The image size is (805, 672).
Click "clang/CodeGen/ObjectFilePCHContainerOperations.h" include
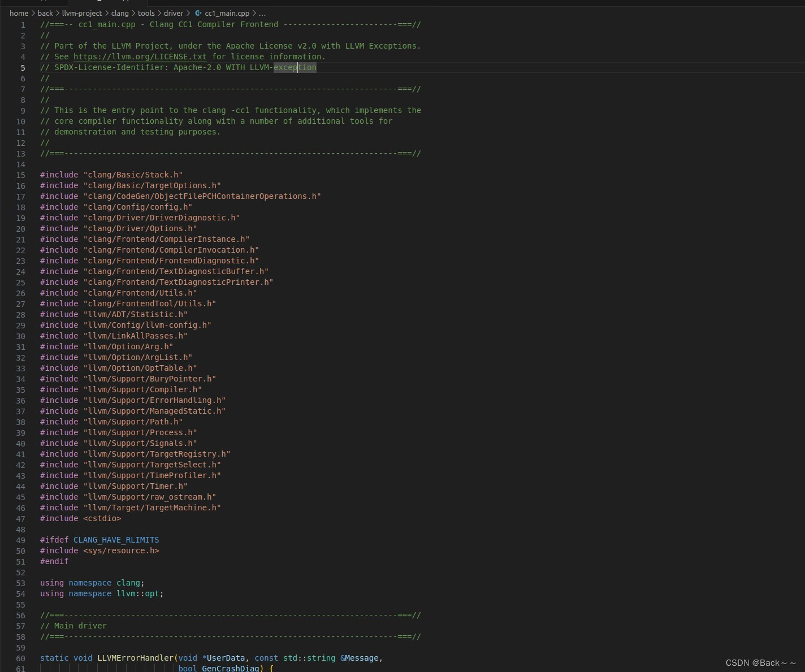tap(202, 196)
